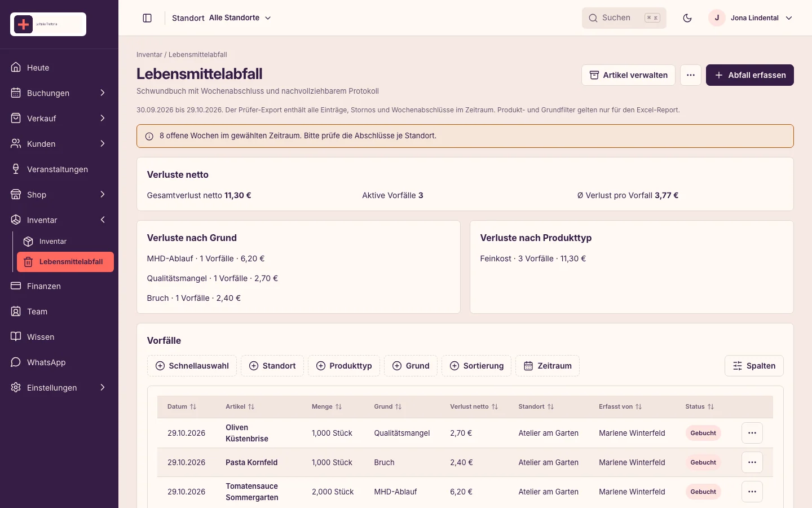This screenshot has height=508, width=812.
Task: Click the Wissen book icon
Action: click(16, 337)
